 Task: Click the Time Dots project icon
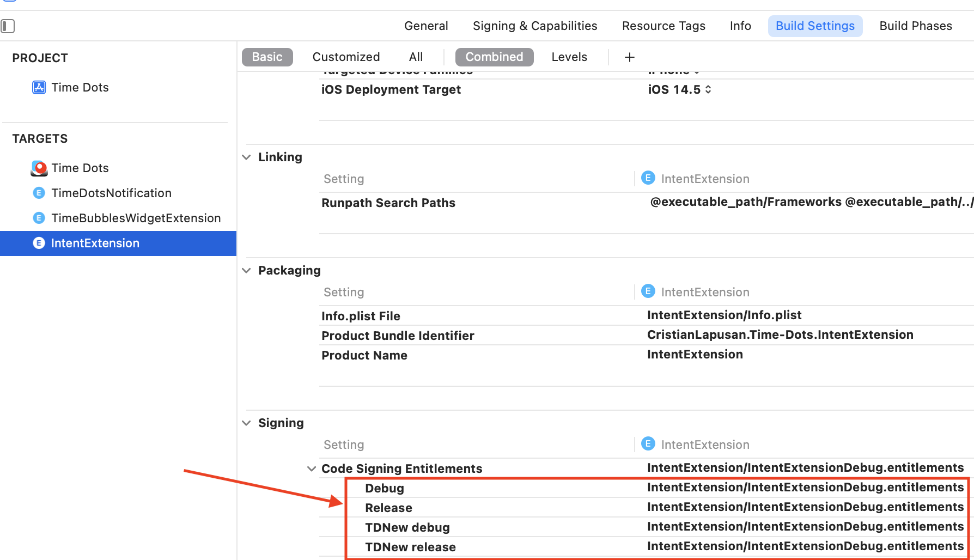pyautogui.click(x=39, y=88)
